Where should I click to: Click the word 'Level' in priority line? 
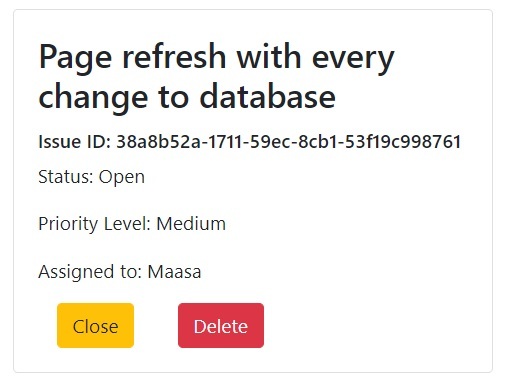point(127,224)
